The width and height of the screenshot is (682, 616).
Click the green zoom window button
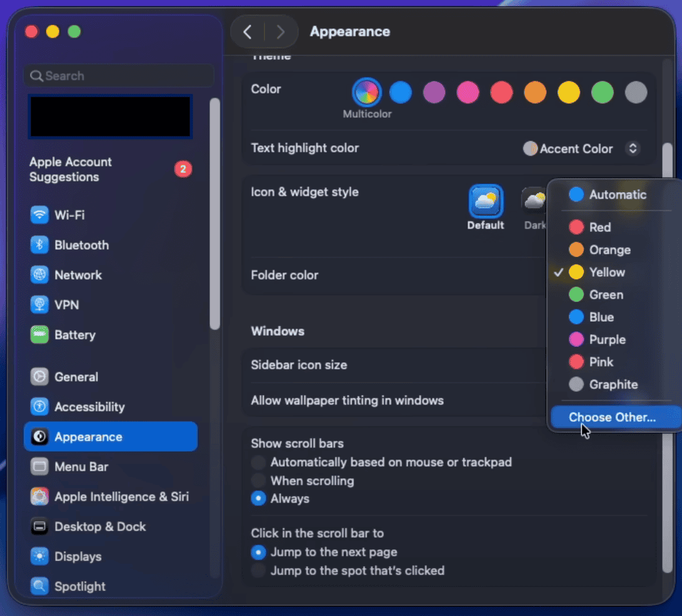tap(74, 32)
